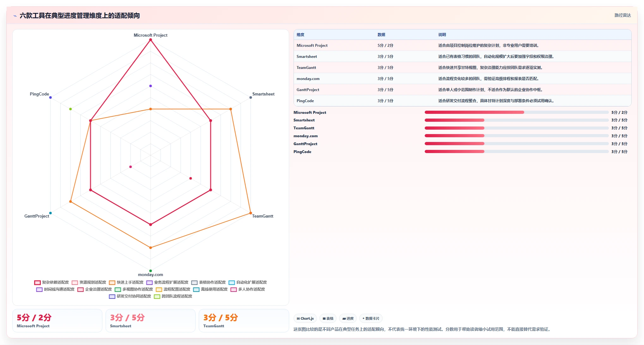Click the footnote text starting with 这张图比较的是
The image size is (644, 345).
tap(423, 329)
